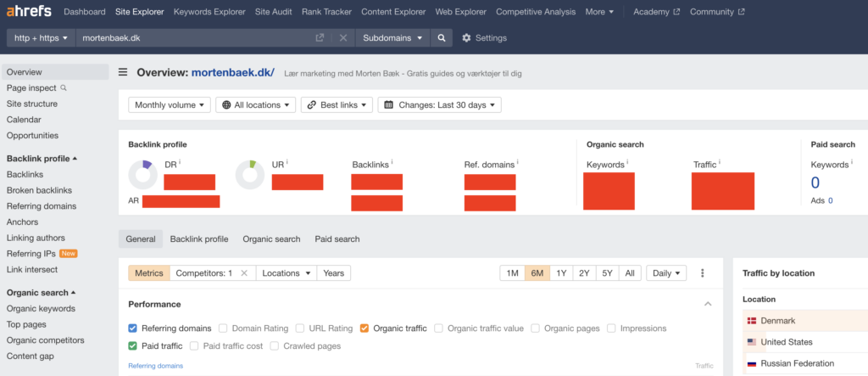The image size is (868, 376).
Task: Enable Organic pages checkbox
Action: click(x=536, y=328)
